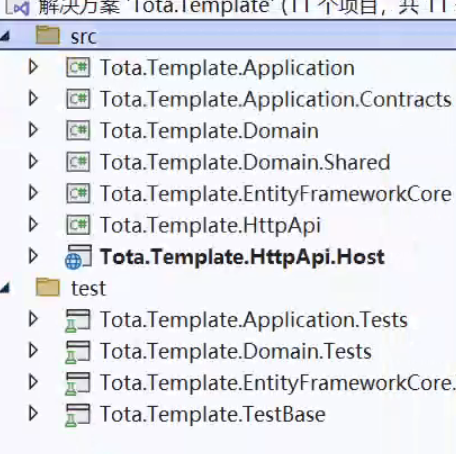Collapse the src folder
This screenshot has height=454, width=456.
5,36
